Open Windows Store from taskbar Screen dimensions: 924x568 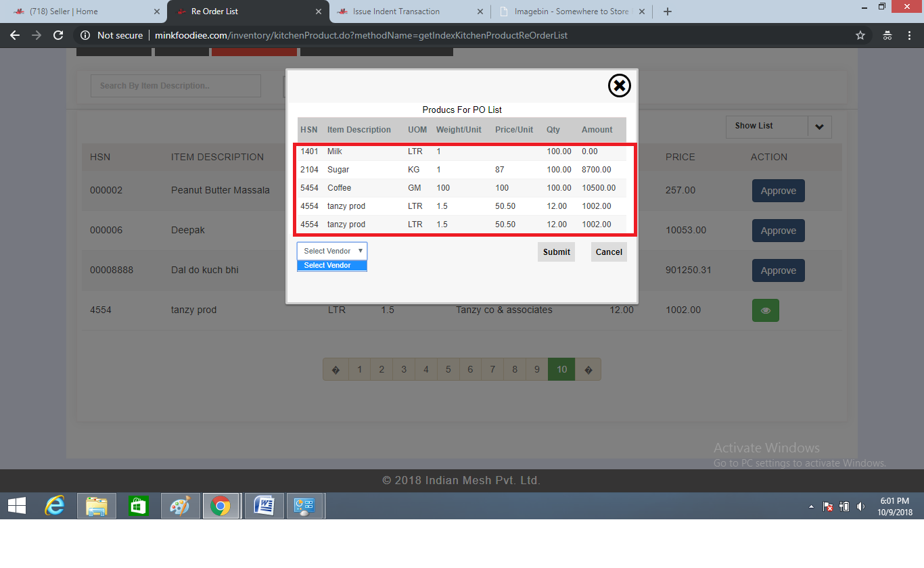pyautogui.click(x=138, y=506)
